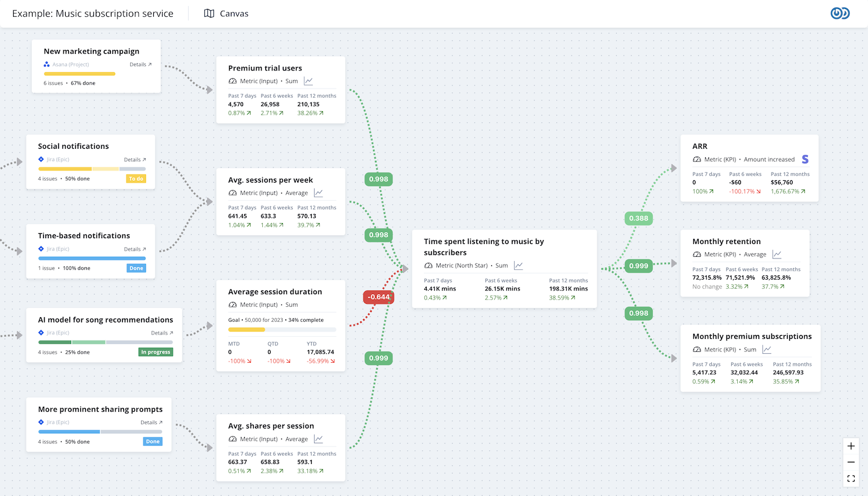Open chart icon on Premium trial users
The image size is (868, 496).
[309, 81]
